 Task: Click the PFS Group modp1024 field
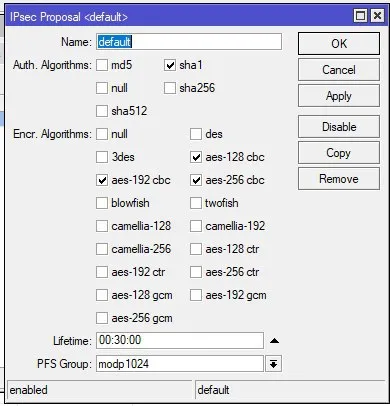click(x=180, y=364)
